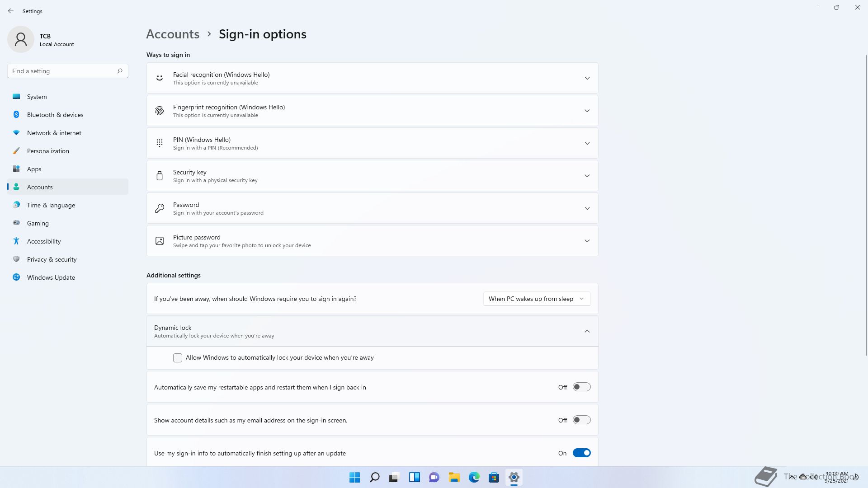This screenshot has height=488, width=868.
Task: Open Gaming settings
Action: (68, 223)
